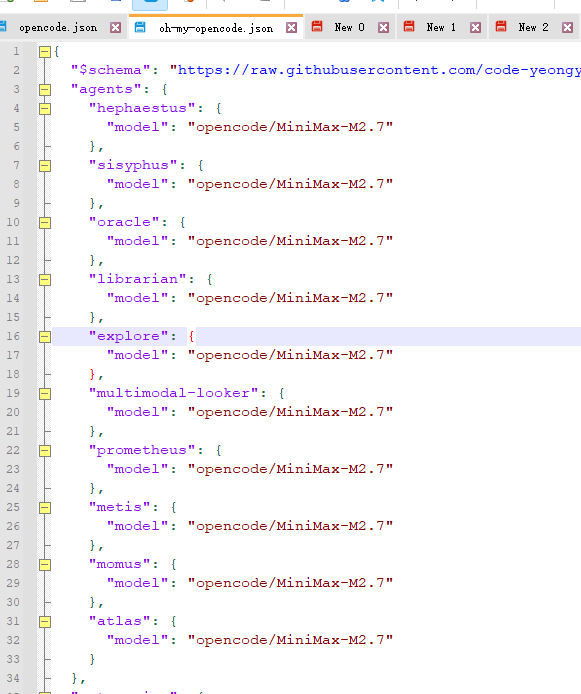The height and width of the screenshot is (694, 581).
Task: Open the $schema githubusercontent URL
Action: click(x=379, y=70)
